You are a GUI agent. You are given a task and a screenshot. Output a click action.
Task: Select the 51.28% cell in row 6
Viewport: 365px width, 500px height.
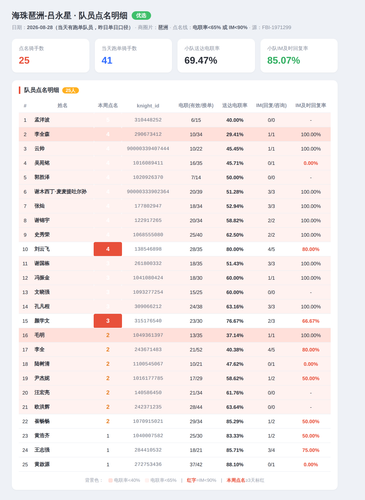click(235, 192)
